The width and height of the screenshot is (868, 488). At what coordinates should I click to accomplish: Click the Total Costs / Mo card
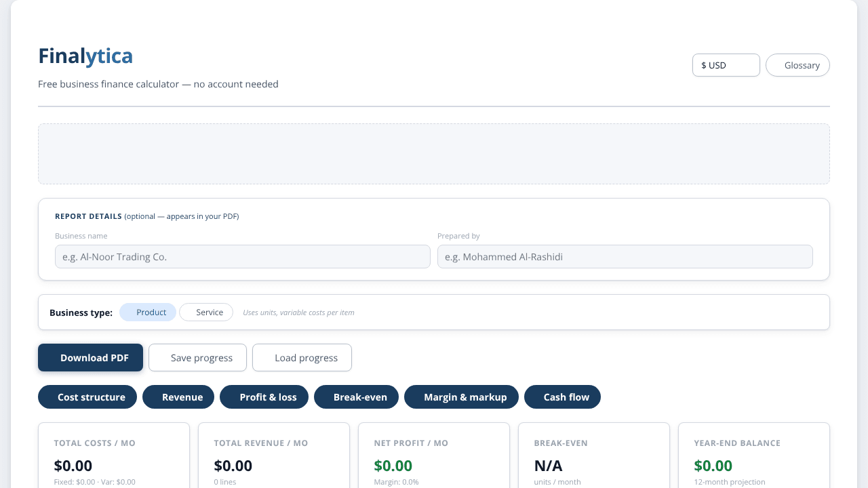114,455
